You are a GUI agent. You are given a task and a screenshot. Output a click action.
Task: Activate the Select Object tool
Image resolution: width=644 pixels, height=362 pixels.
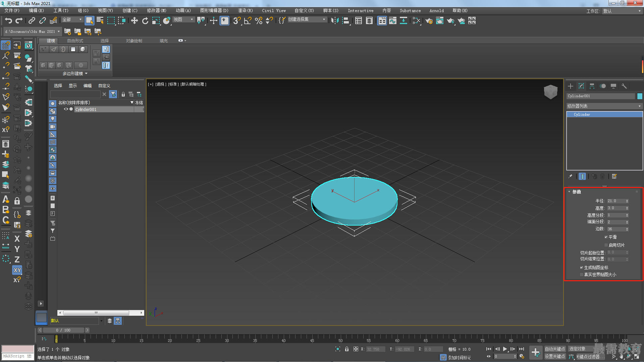pos(89,21)
